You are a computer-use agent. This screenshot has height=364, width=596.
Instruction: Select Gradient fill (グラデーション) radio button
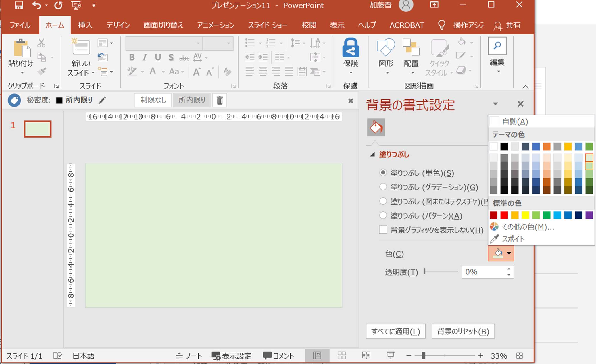click(x=383, y=187)
